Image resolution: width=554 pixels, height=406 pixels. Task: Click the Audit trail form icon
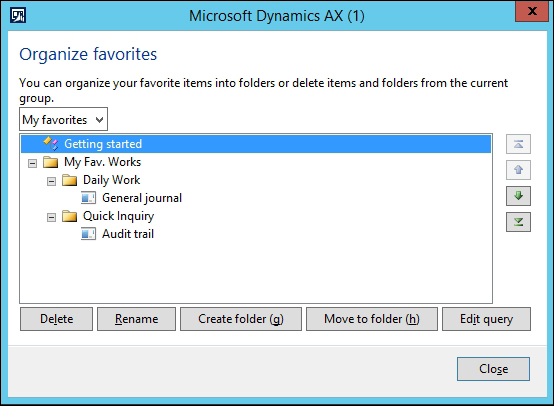(88, 234)
